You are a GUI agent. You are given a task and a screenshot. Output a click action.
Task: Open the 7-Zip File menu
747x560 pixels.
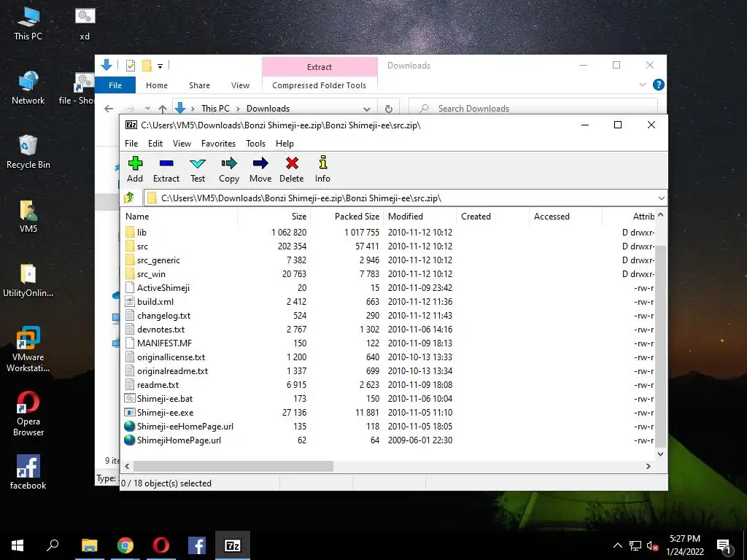tap(131, 144)
